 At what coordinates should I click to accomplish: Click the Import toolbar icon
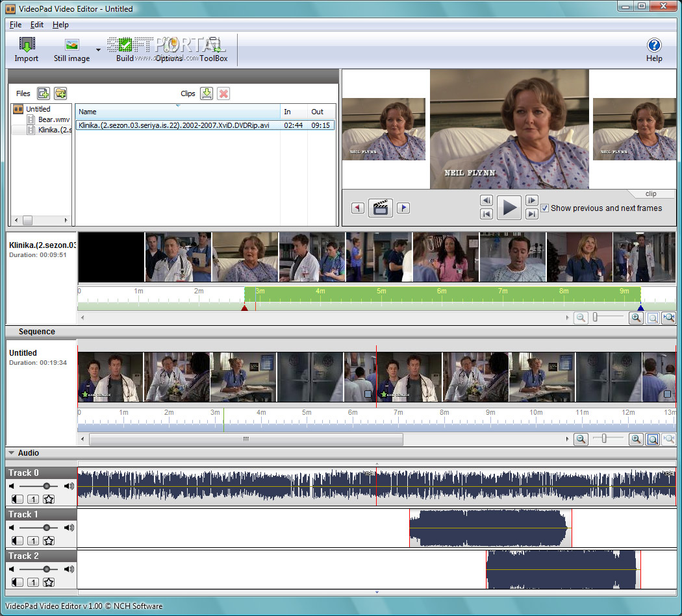[x=27, y=45]
